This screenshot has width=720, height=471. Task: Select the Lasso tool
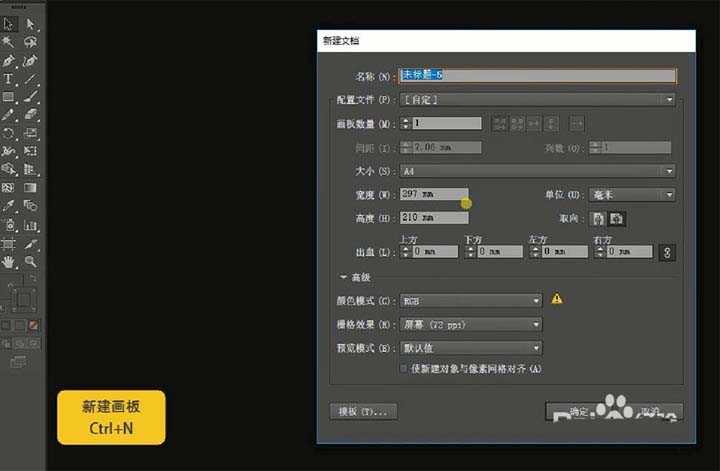pyautogui.click(x=30, y=42)
